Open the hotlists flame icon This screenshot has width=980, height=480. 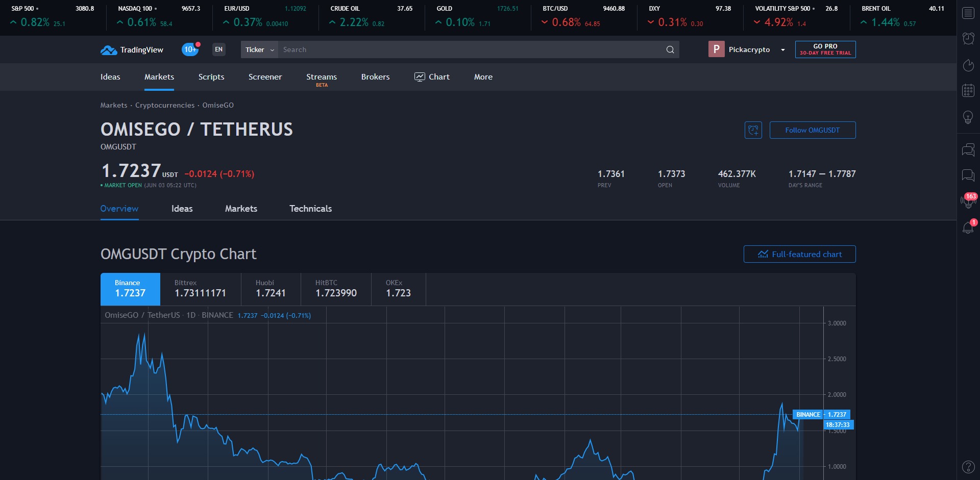tap(968, 65)
